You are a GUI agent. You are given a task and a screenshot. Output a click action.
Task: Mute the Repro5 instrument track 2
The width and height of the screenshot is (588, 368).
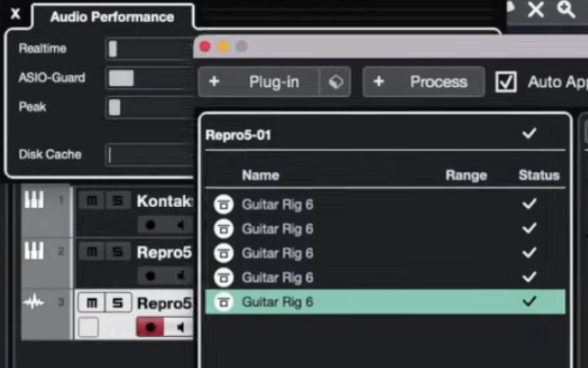[x=92, y=252]
